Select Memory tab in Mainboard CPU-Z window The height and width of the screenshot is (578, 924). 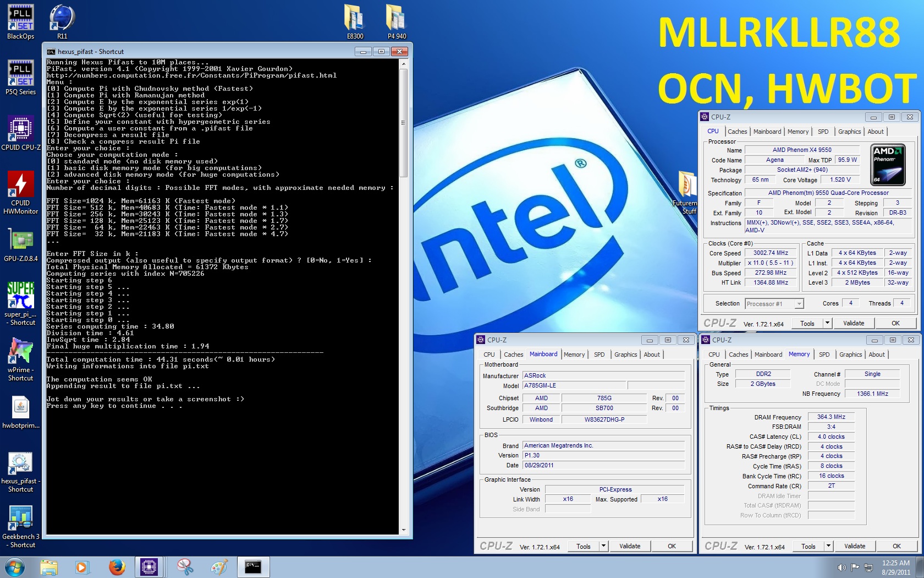click(x=574, y=355)
